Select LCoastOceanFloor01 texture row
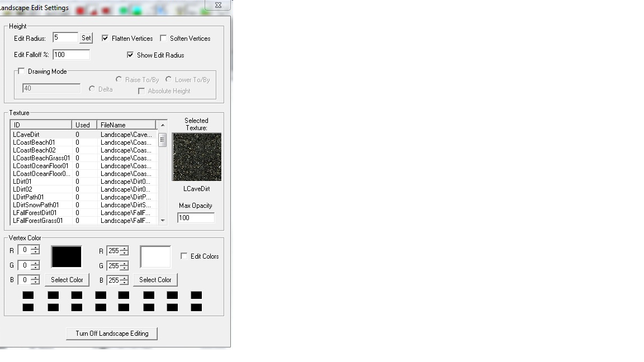The width and height of the screenshot is (644, 362). [84, 166]
